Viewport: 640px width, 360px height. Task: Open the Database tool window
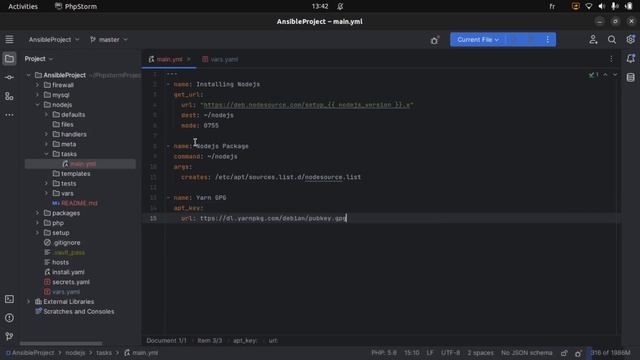coord(631,78)
